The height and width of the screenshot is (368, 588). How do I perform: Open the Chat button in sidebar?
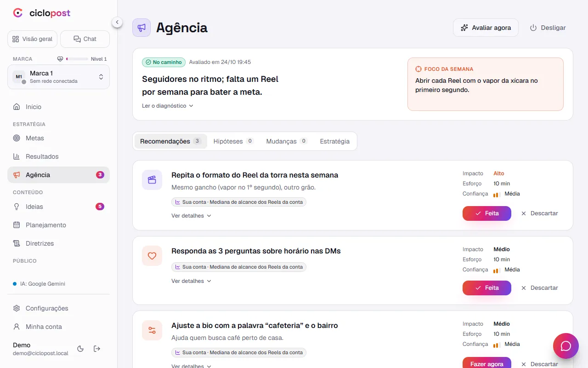pos(85,39)
